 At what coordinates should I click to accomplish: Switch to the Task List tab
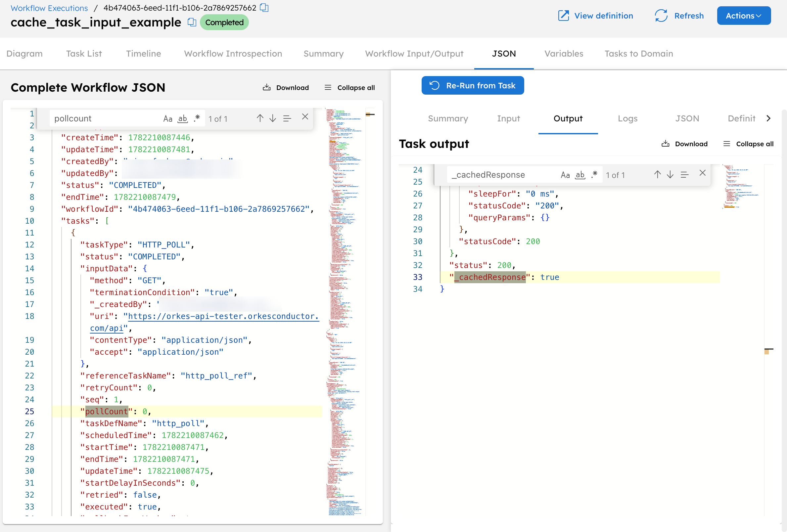(84, 54)
